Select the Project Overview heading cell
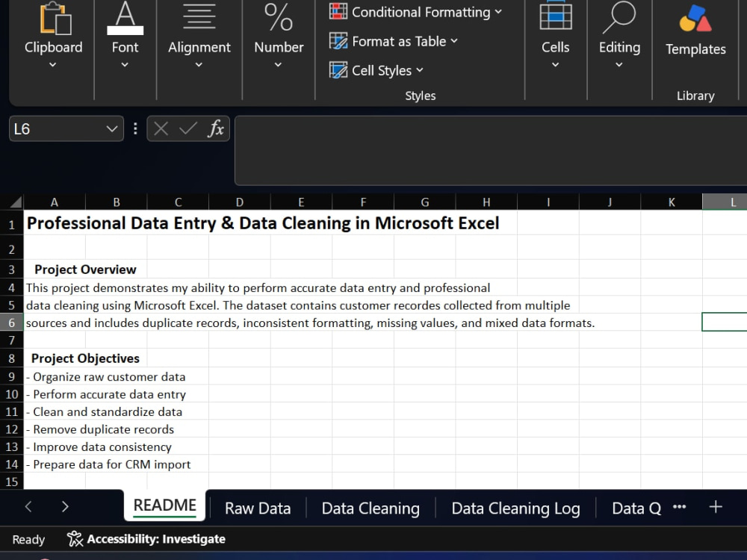Viewport: 747px width, 560px height. (x=85, y=270)
